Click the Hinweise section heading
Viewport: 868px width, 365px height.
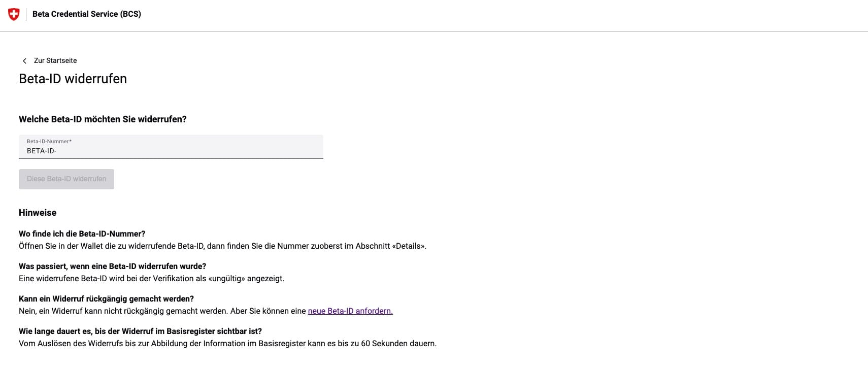pos(38,213)
